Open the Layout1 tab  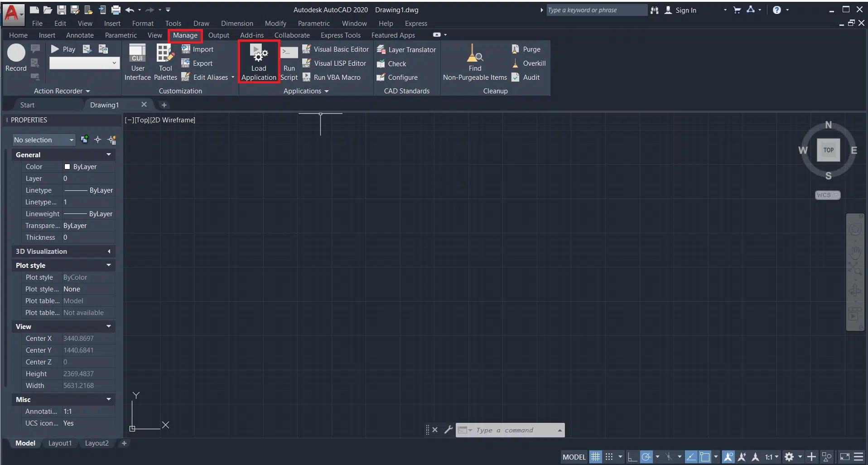(60, 443)
